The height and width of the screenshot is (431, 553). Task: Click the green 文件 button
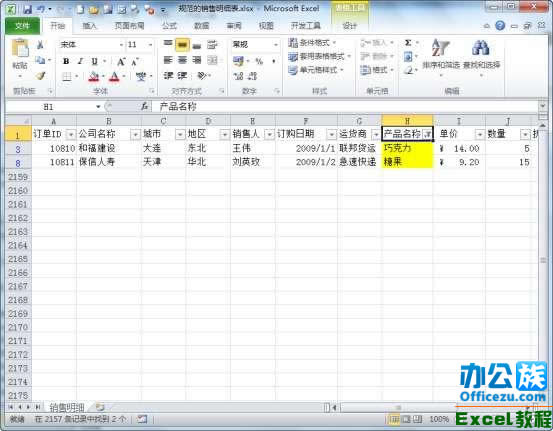[x=22, y=25]
